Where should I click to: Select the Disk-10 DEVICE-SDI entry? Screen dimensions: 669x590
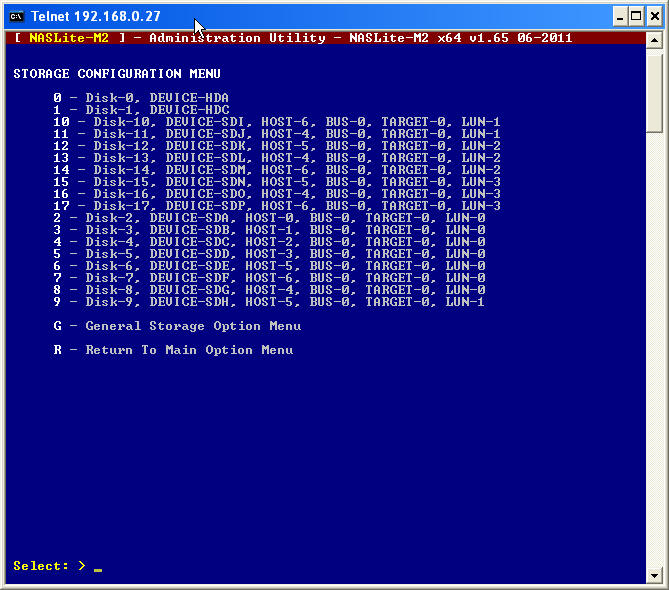[276, 122]
